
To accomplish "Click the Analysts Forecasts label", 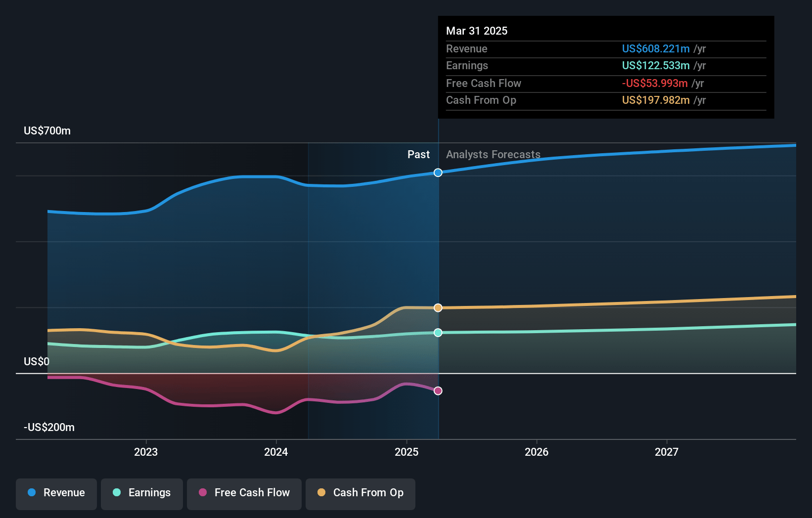I will [493, 155].
